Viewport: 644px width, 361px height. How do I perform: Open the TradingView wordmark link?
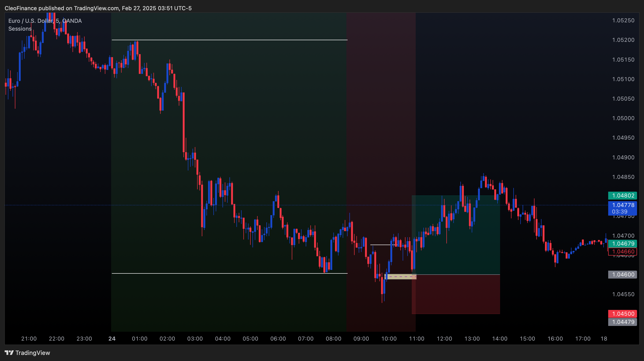pos(33,353)
